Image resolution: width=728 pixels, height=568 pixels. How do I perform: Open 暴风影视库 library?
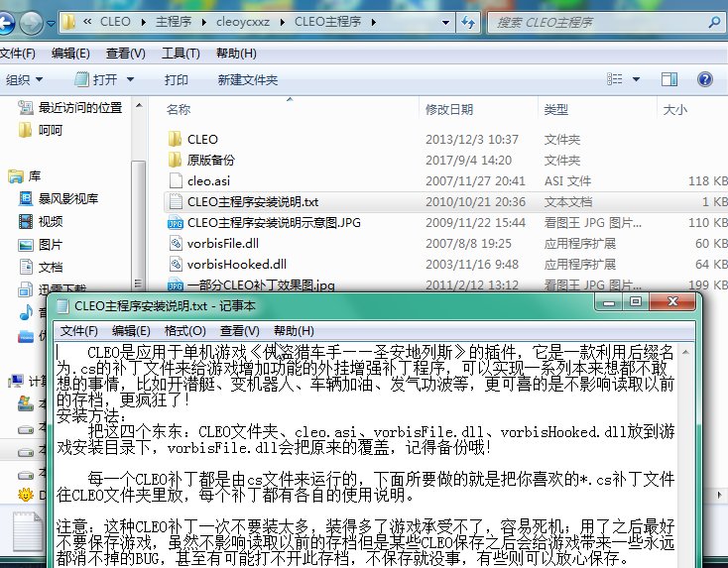[68, 199]
